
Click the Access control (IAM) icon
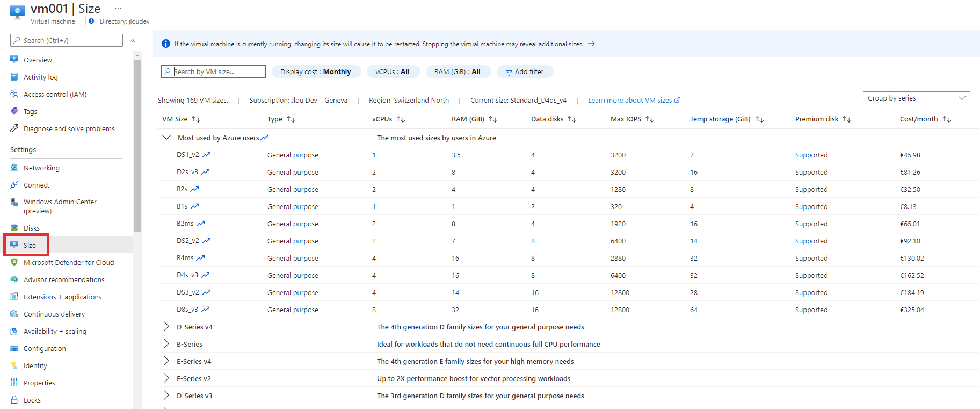coord(14,94)
